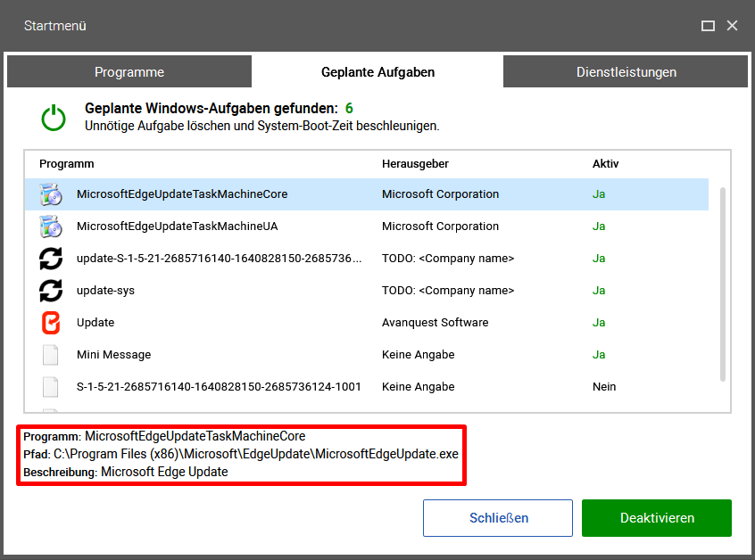Click the Beschreibung value Microsoft Edge Update
The width and height of the screenshot is (755, 560).
tap(164, 472)
